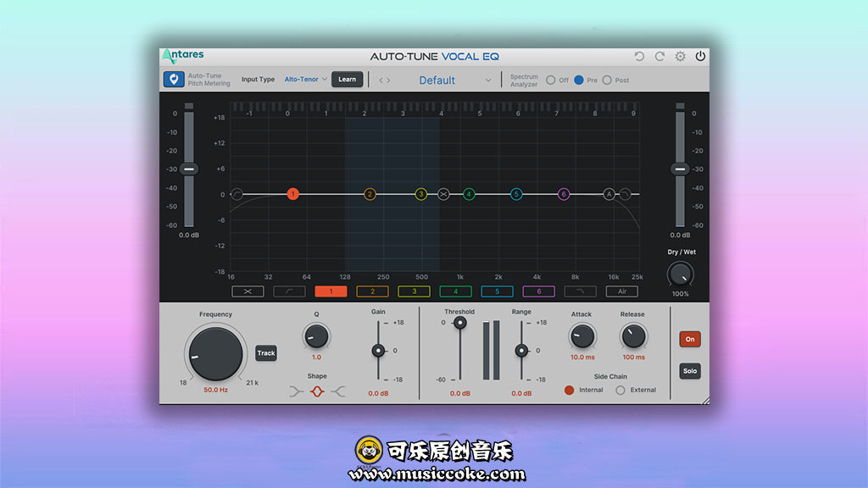Click the input level slider handle
Image resolution: width=868 pixels, height=488 pixels.
[x=189, y=169]
